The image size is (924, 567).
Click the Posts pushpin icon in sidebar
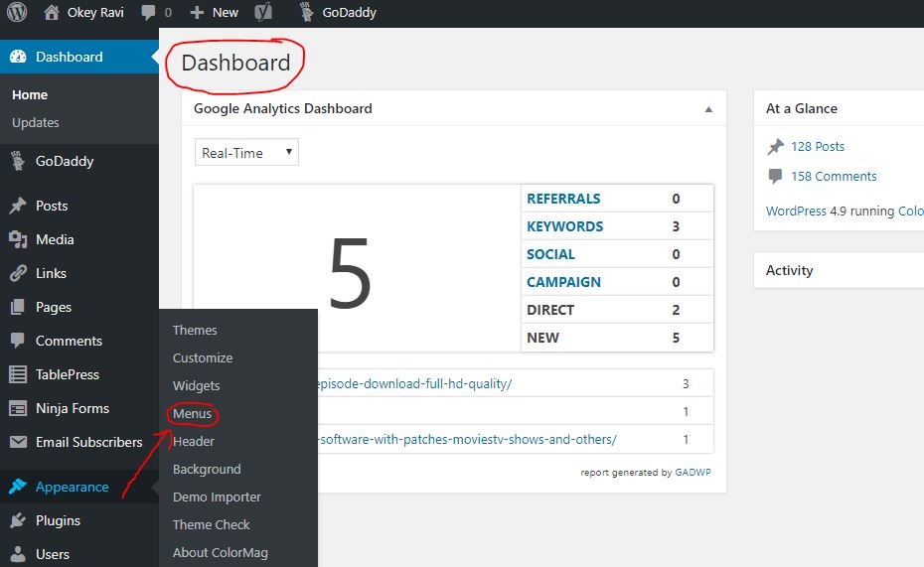click(18, 206)
